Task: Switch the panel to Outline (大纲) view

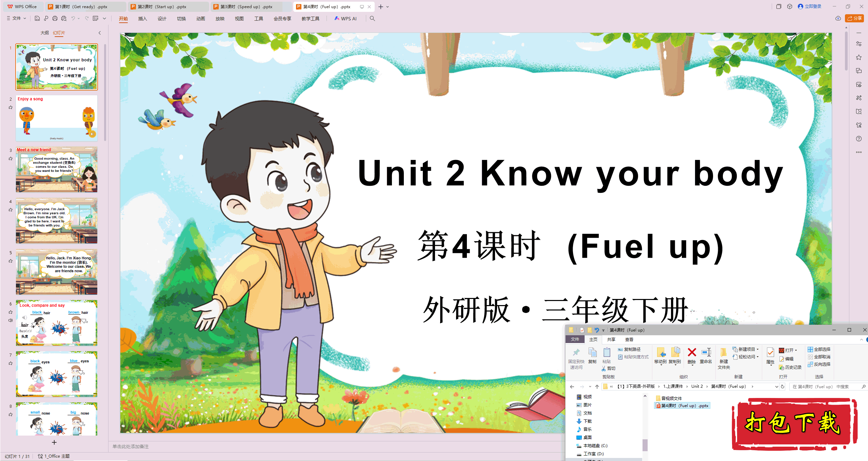Action: (x=44, y=33)
